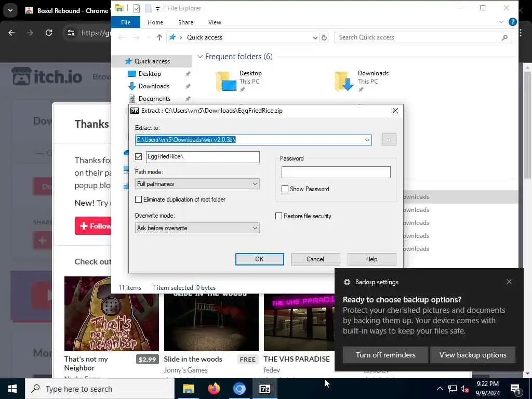
Task: Open the quick access toolbar customize arrow
Action: pos(157,8)
